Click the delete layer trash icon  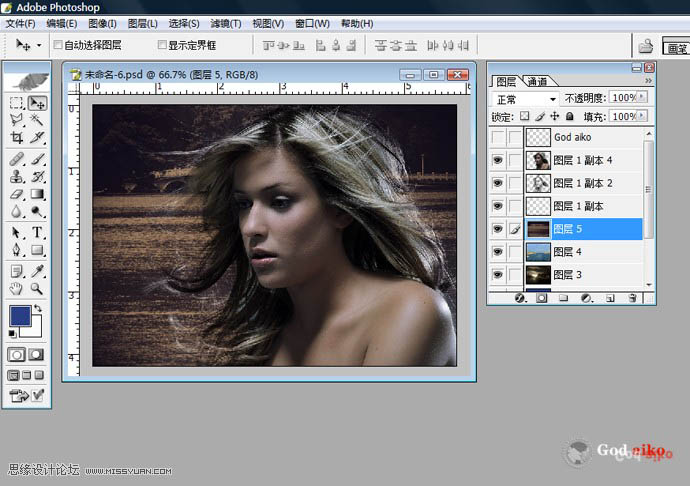click(632, 298)
